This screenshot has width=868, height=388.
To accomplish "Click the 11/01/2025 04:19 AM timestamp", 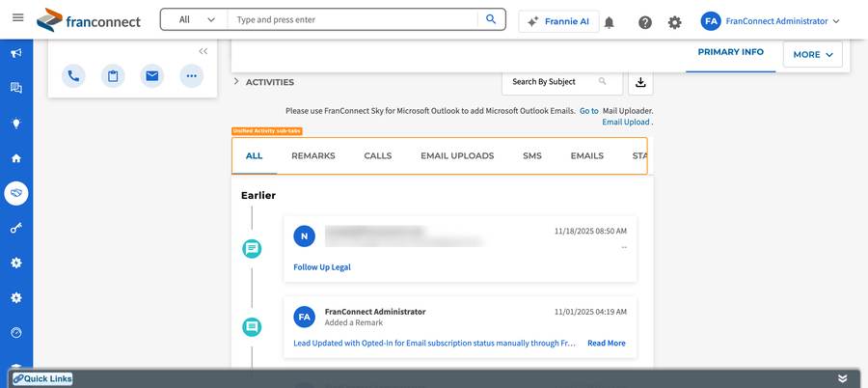I will point(590,312).
